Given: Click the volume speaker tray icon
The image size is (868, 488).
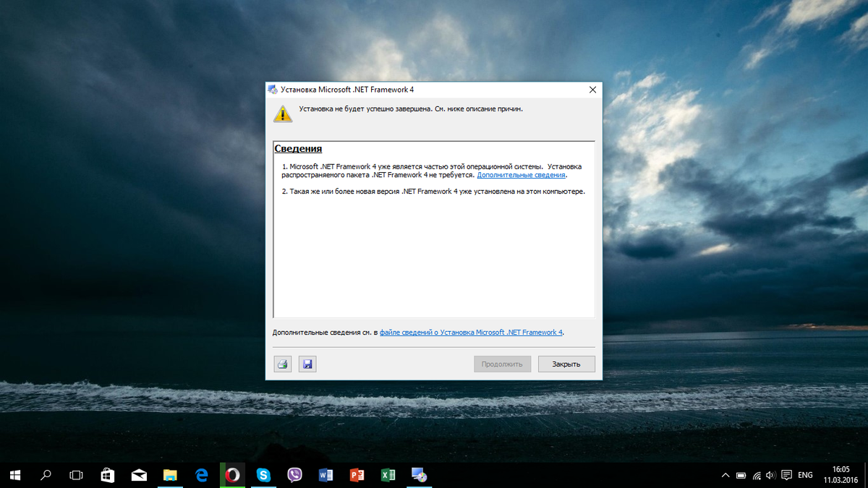Looking at the screenshot, I should click(770, 475).
